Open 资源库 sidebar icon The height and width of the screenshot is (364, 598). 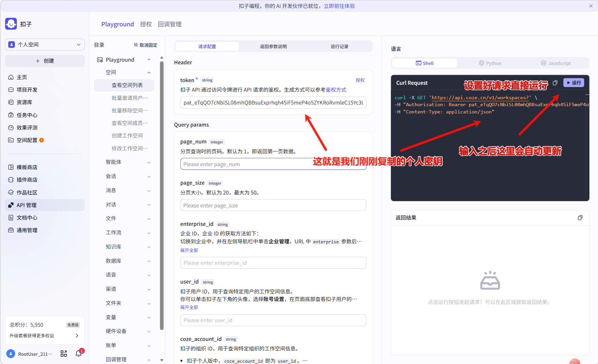[11, 102]
